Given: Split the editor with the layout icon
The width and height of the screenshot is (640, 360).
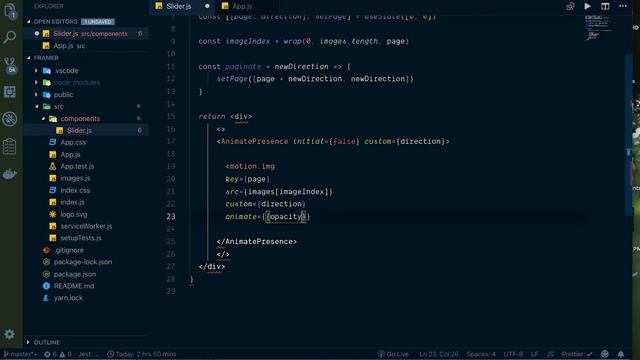Looking at the screenshot, I should (605, 6).
